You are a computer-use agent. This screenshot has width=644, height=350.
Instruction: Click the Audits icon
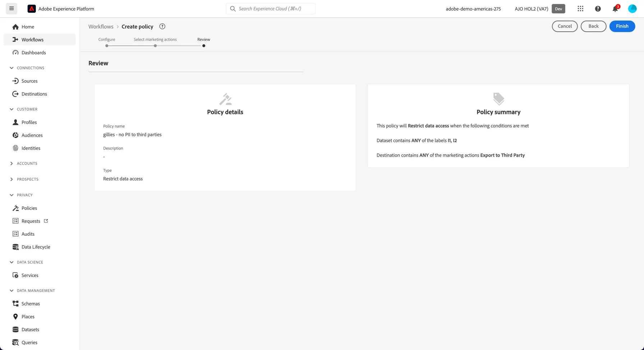pos(15,234)
